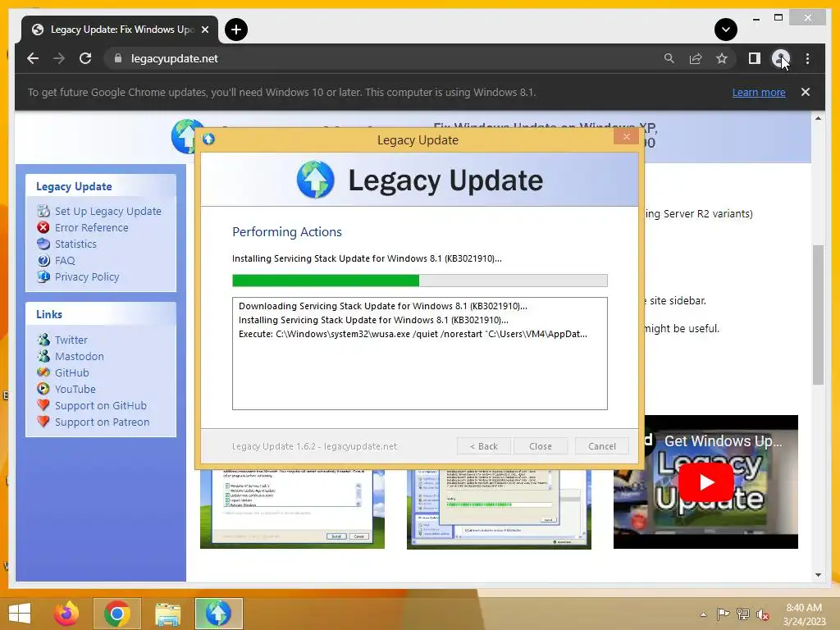Click Close button in installer dialog
The height and width of the screenshot is (630, 840).
coord(540,446)
